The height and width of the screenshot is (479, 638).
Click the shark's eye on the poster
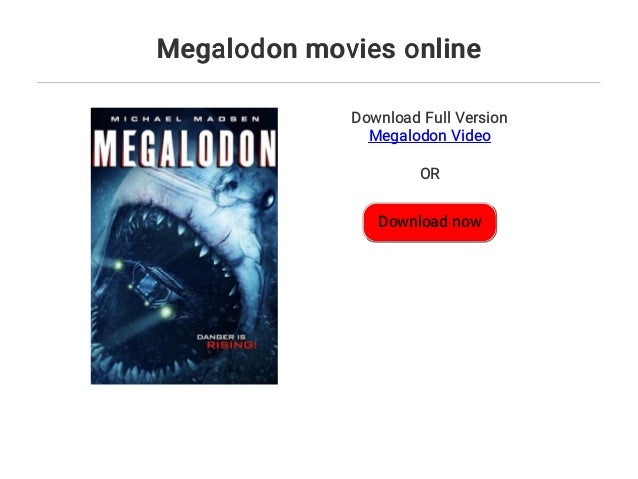(268, 199)
